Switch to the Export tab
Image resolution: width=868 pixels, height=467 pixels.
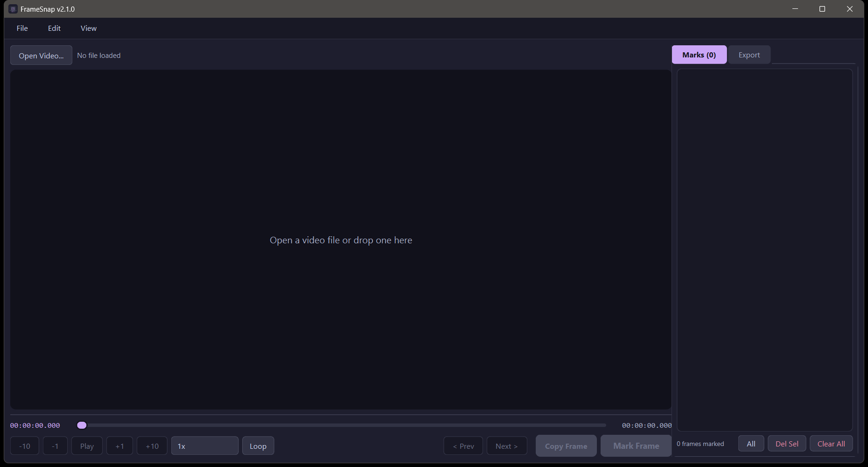(749, 55)
